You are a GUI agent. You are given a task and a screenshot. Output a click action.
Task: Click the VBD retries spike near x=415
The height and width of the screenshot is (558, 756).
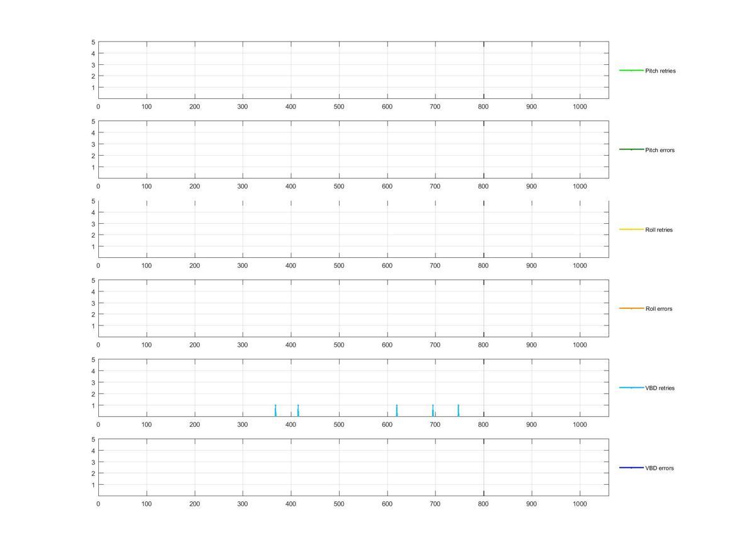pyautogui.click(x=298, y=410)
